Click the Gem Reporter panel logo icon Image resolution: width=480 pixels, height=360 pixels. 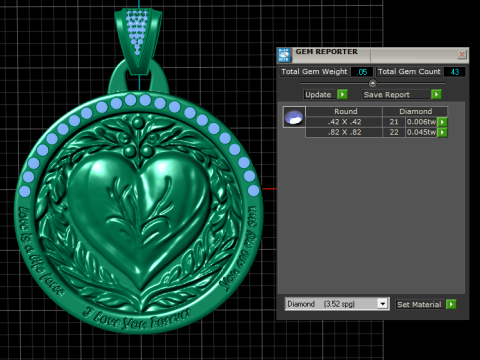click(x=284, y=55)
